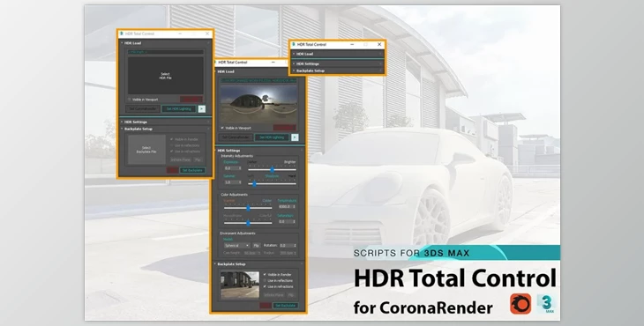Click the arrow button beside Set HDR Lighting in the loaded-HDR window
Image resolution: width=644 pixels, height=326 pixels.
(x=295, y=137)
